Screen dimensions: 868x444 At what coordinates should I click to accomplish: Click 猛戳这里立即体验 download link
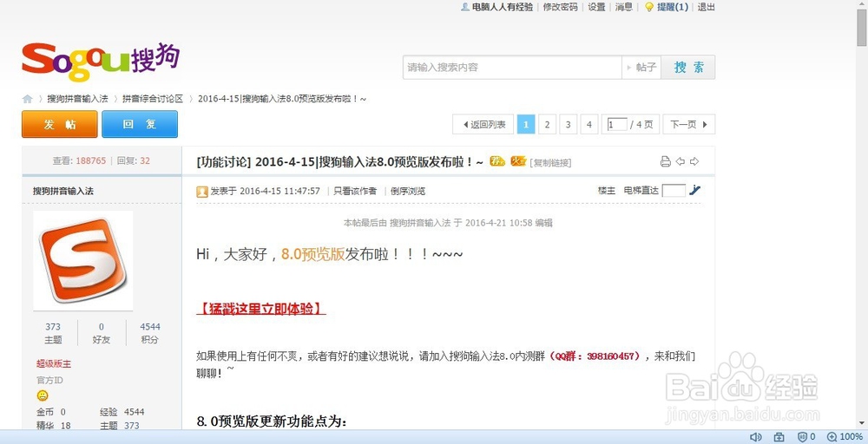[260, 309]
